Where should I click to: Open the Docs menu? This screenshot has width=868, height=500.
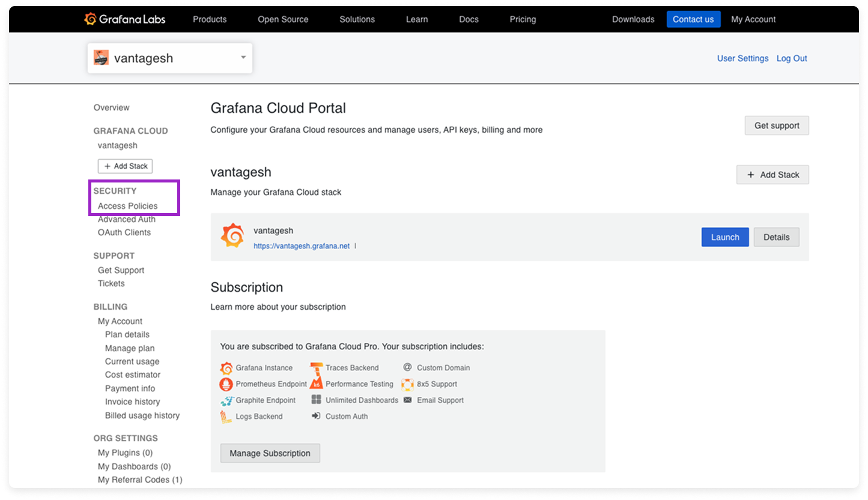(x=469, y=19)
